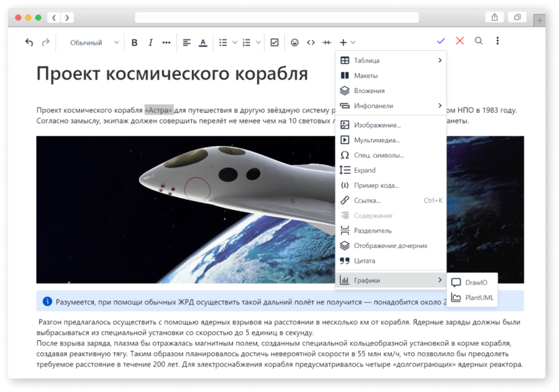This screenshot has height=392, width=559.
Task: Go back in browser history
Action: (54, 17)
